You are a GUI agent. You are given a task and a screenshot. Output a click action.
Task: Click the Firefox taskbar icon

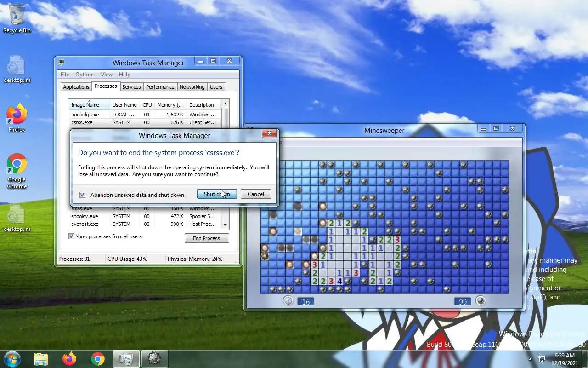click(69, 359)
